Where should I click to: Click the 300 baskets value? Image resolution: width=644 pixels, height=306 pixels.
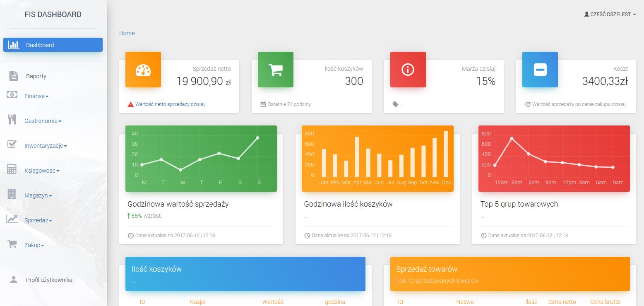coord(354,81)
